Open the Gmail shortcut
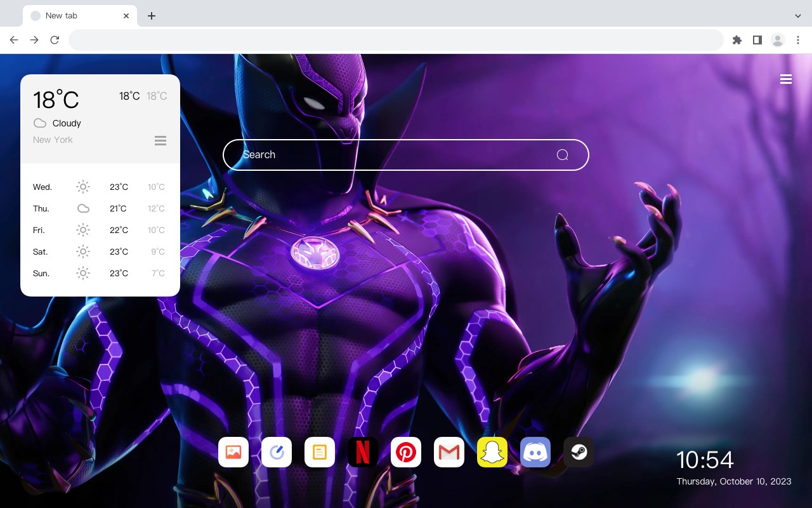This screenshot has height=508, width=812. click(449, 452)
